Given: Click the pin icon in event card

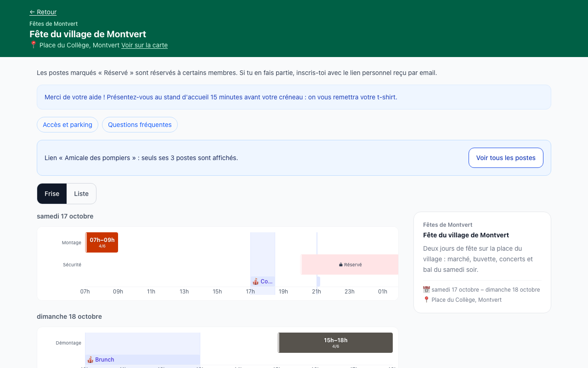Looking at the screenshot, I should pos(426,300).
